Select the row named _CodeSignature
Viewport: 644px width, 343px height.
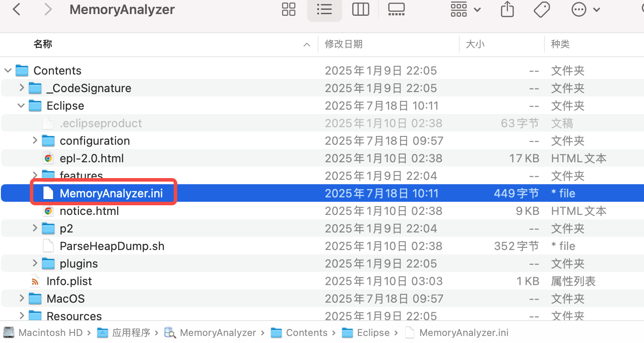pyautogui.click(x=322, y=88)
